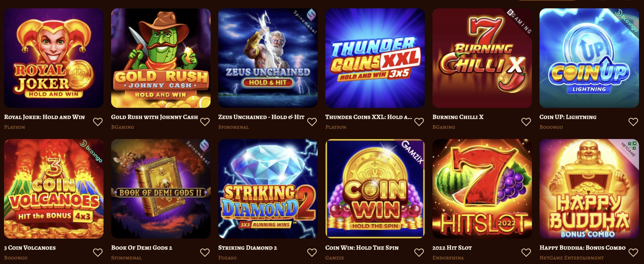The height and width of the screenshot is (264, 644).
Task: Click the Playson provider under Royal Joker
Action: pyautogui.click(x=15, y=127)
